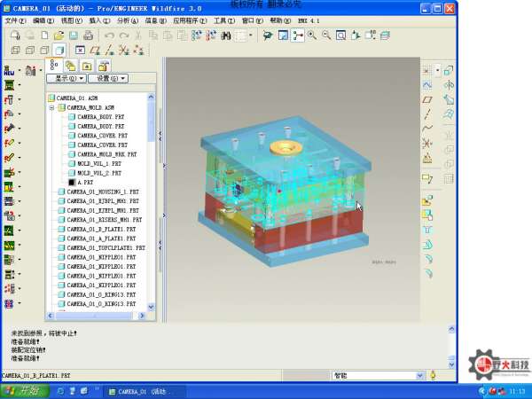
Task: Switch to the connections navigator tab
Action: [x=104, y=66]
